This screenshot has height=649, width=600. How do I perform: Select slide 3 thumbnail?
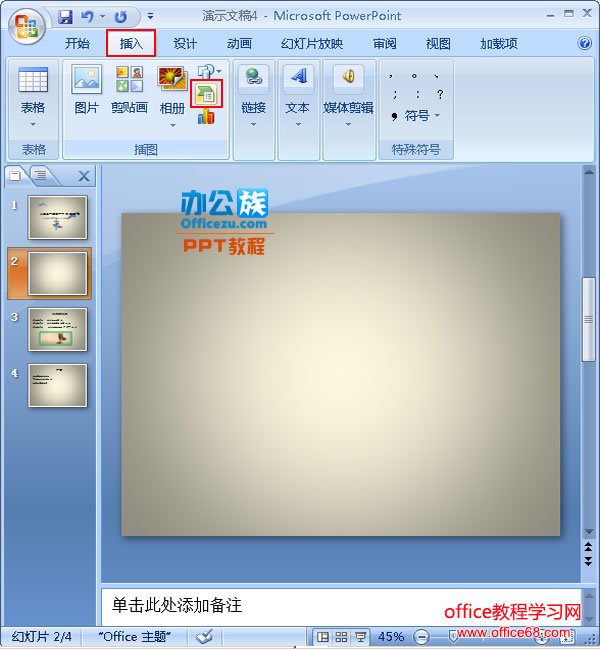tap(58, 329)
